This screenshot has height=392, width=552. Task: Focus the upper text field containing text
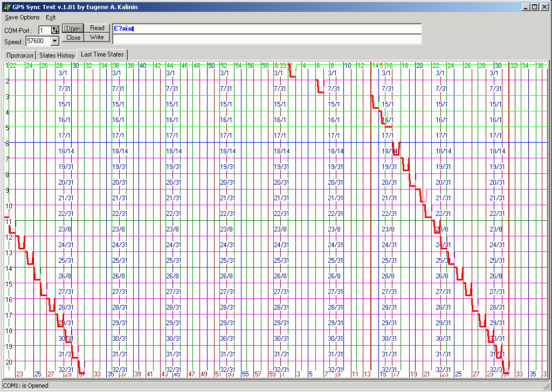[x=266, y=29]
